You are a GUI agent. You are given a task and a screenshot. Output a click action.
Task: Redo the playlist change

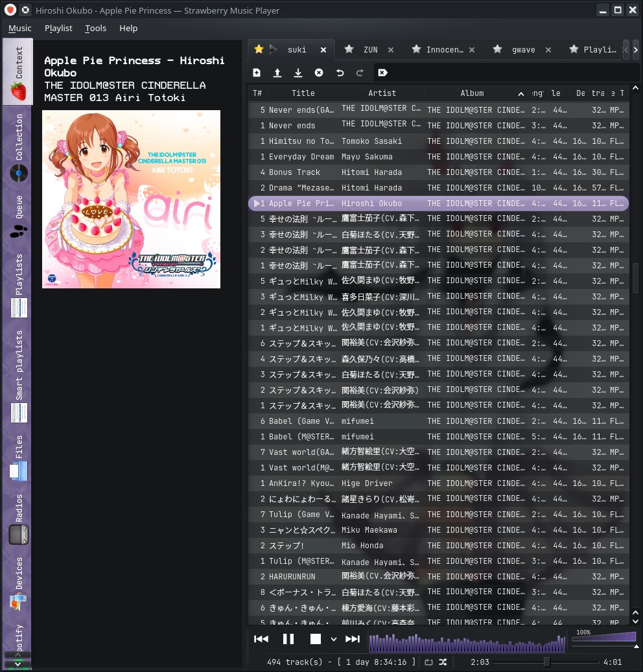point(360,73)
